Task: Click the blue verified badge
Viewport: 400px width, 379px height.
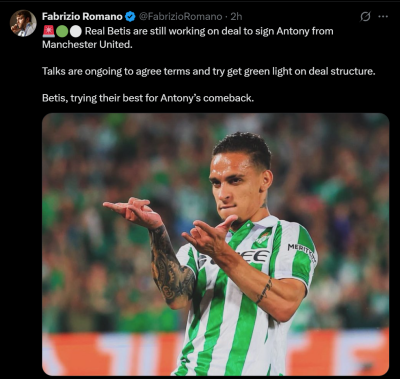Action: coord(130,16)
